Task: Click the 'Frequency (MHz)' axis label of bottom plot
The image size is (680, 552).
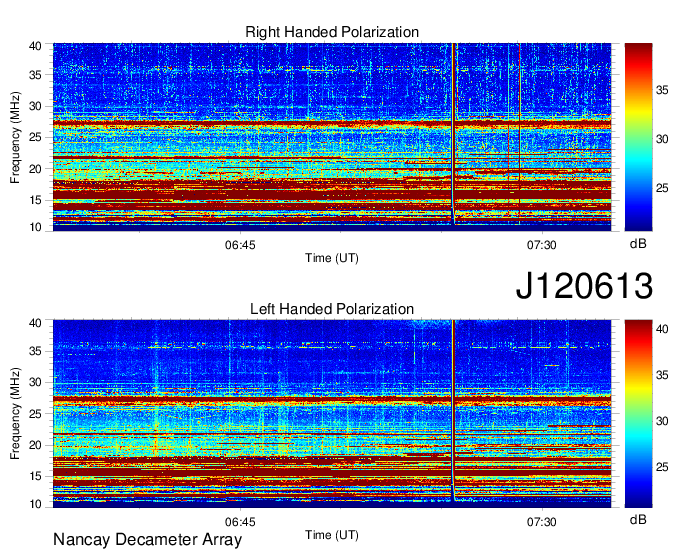Action: pyautogui.click(x=15, y=414)
